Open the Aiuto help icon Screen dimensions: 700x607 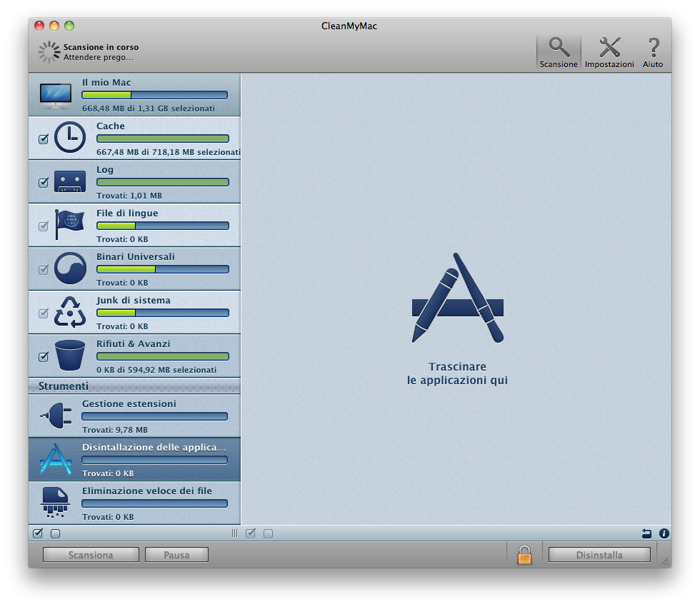point(653,48)
